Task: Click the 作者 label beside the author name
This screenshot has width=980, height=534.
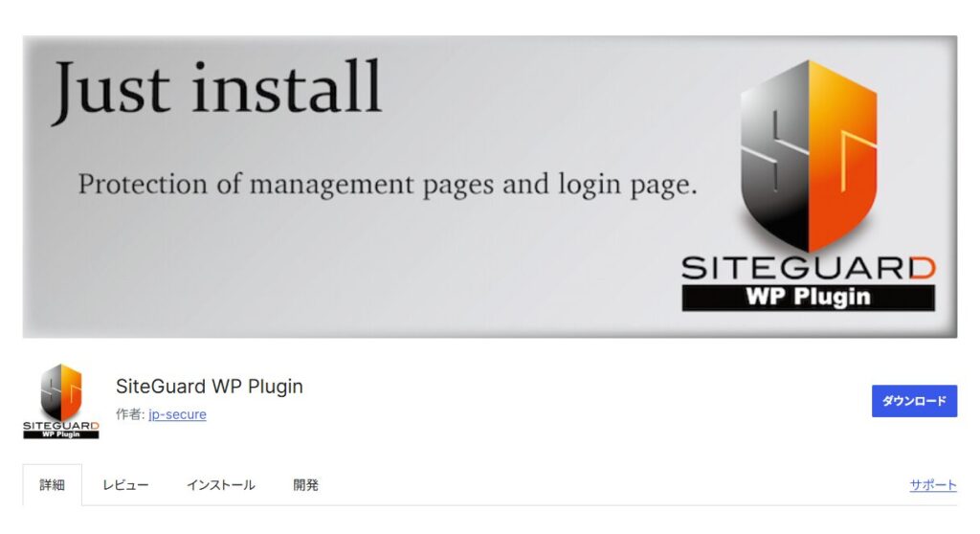Action: tap(130, 414)
